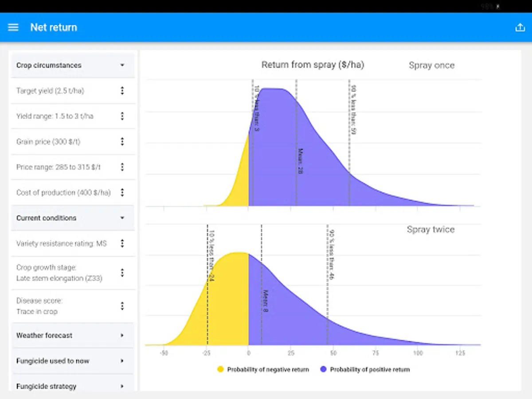This screenshot has width=532, height=399.
Task: Select 'Late stem elongation (Z33)' text
Action: pos(59,278)
